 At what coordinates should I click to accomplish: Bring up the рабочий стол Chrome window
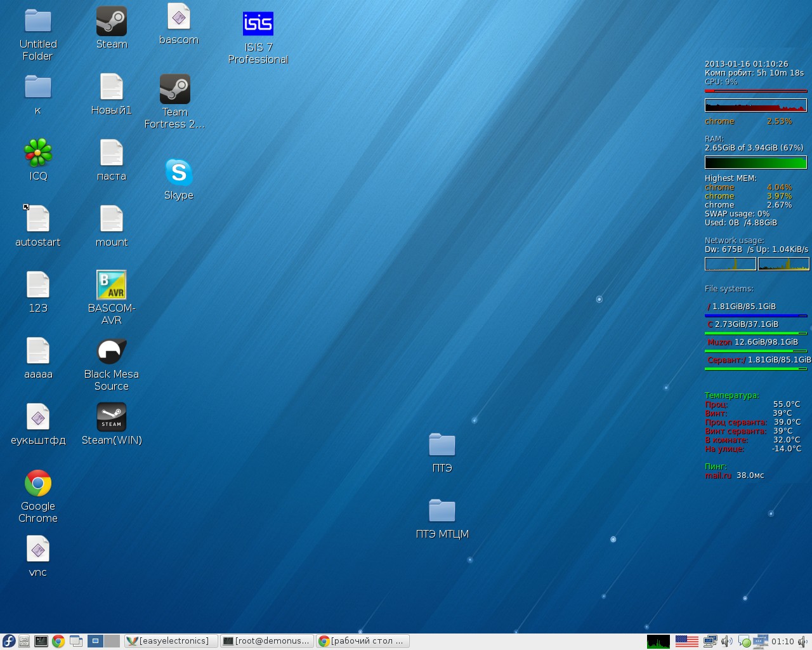click(362, 641)
